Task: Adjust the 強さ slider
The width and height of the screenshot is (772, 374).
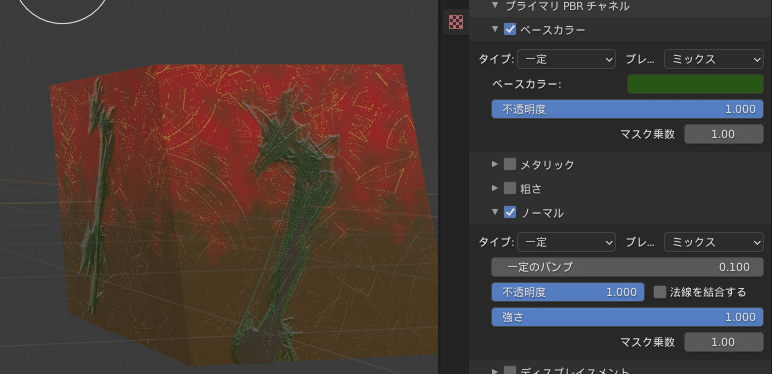Action: click(x=627, y=317)
